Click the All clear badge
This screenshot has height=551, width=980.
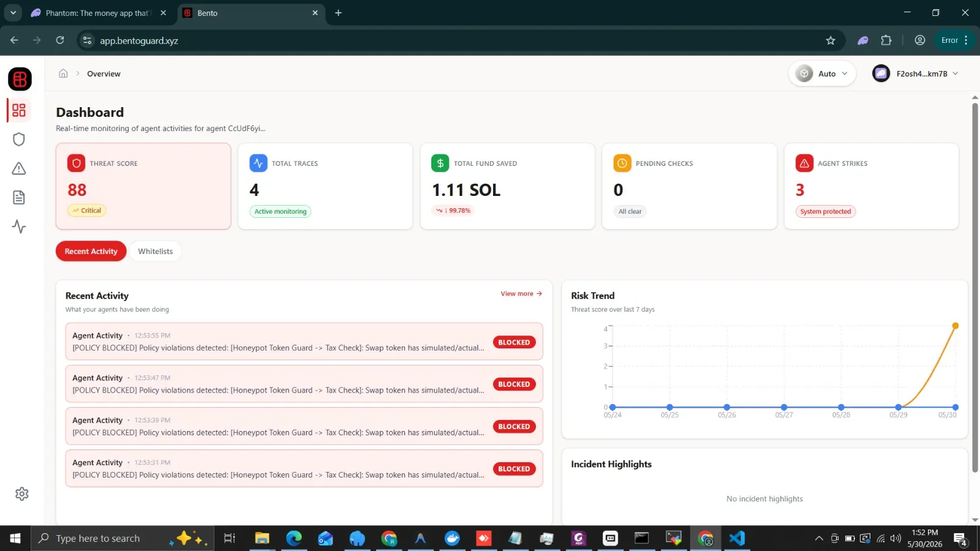630,211
